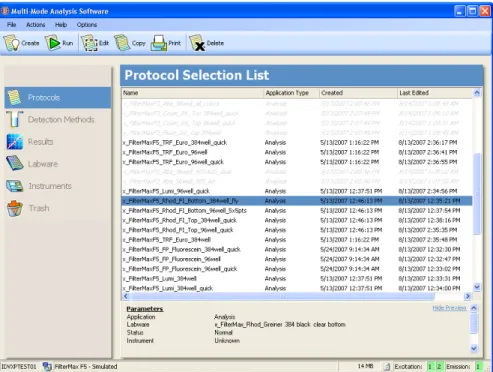Sort list by Name column header
493x372 pixels.
coord(192,93)
